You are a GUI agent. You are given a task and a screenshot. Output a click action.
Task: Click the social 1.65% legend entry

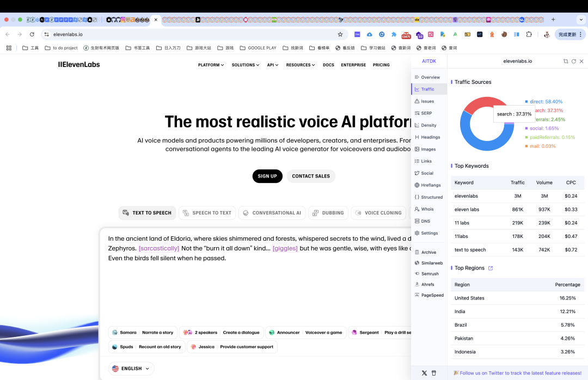(542, 128)
